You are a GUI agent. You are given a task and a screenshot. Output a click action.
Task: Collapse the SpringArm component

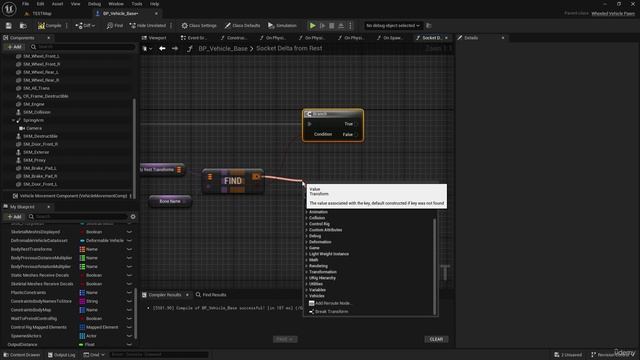click(13, 120)
